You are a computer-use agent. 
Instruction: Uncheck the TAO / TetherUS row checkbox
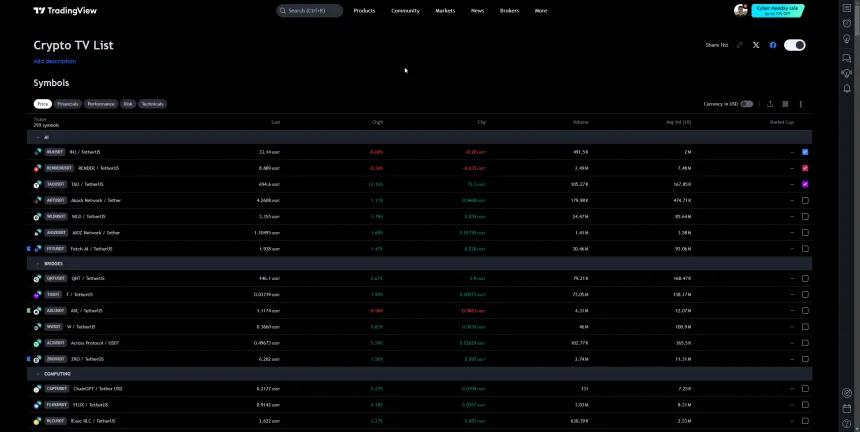(805, 184)
